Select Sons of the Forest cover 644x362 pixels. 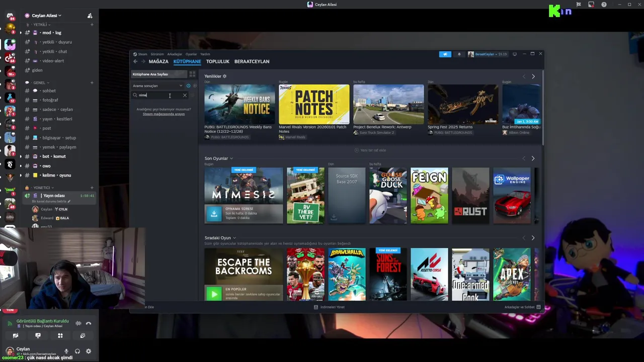click(388, 275)
